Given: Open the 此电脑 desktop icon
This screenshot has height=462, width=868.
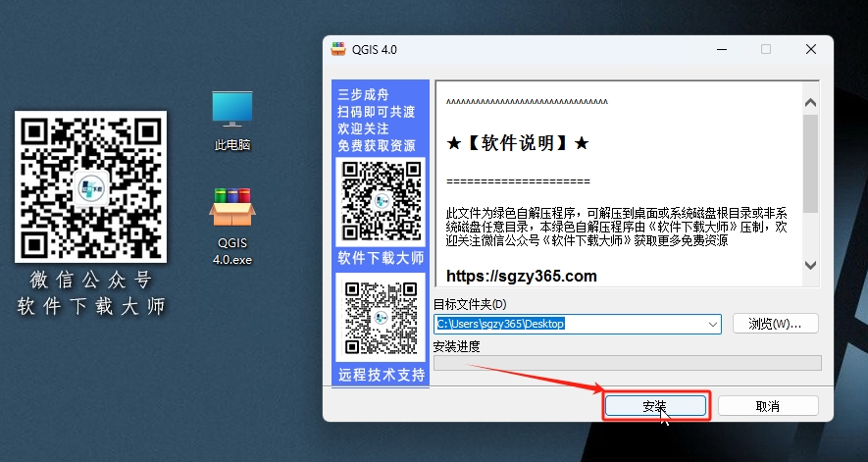Looking at the screenshot, I should [231, 121].
